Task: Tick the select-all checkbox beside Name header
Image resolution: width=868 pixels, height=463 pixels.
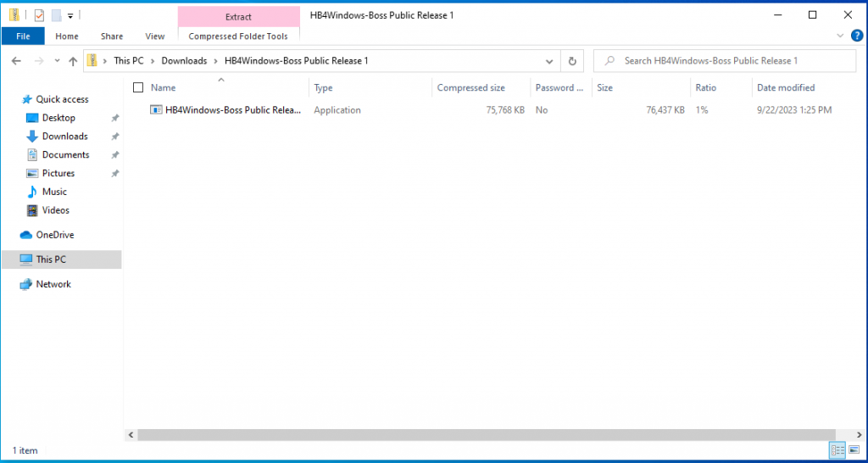Action: (x=138, y=87)
